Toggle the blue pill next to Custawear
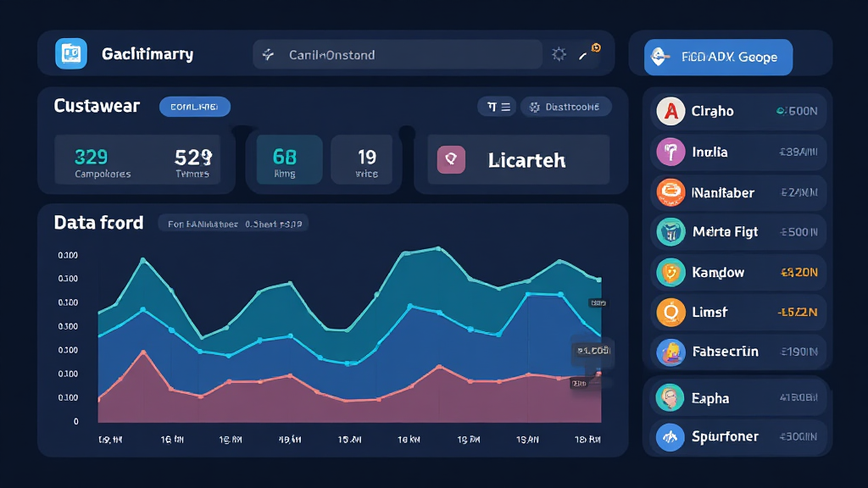868x488 pixels. point(195,107)
